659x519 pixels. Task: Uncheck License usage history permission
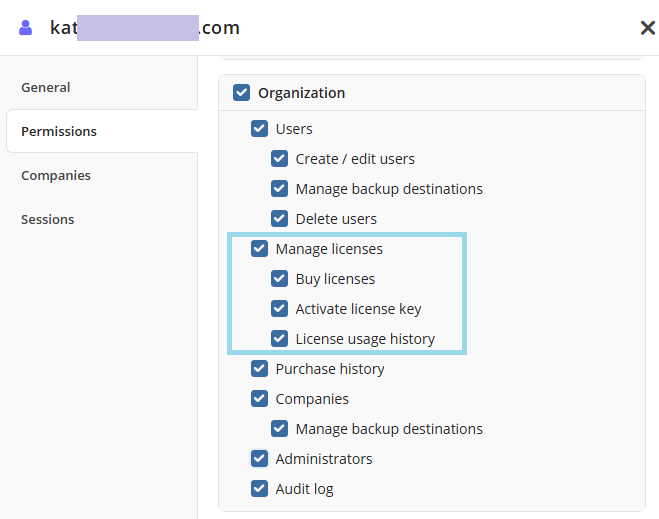pyautogui.click(x=279, y=339)
